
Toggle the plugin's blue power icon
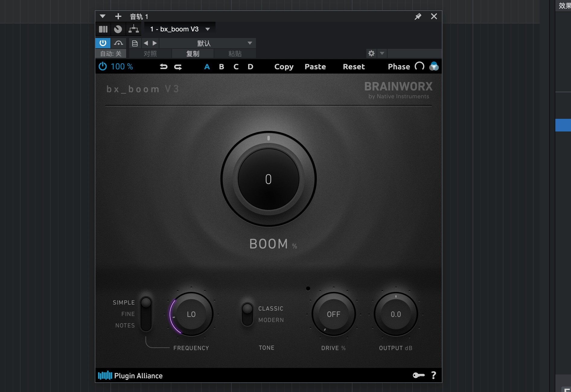pyautogui.click(x=103, y=66)
